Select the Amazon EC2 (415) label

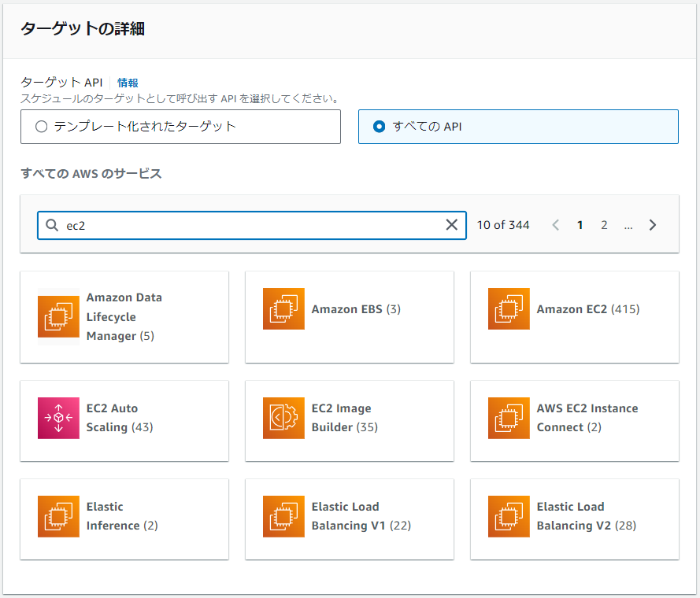click(x=588, y=308)
